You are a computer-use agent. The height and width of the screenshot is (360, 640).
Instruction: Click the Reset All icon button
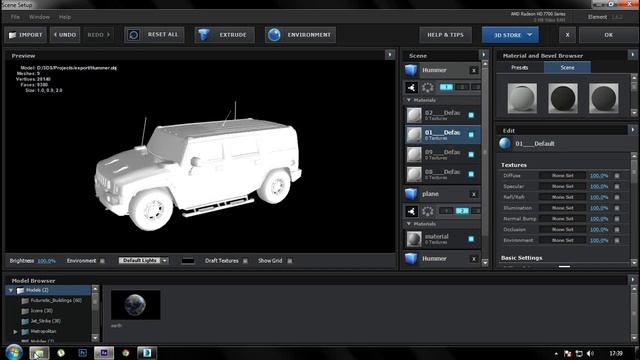pos(154,35)
